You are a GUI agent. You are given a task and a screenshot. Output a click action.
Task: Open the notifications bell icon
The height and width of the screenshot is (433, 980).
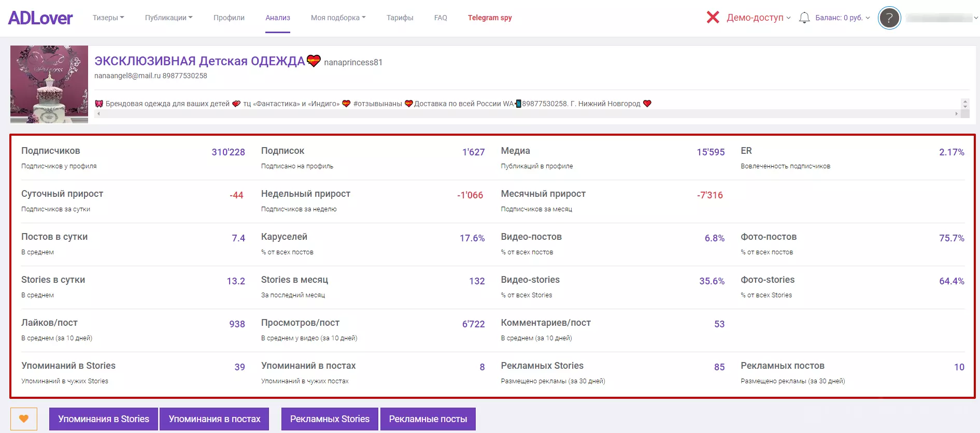point(804,18)
